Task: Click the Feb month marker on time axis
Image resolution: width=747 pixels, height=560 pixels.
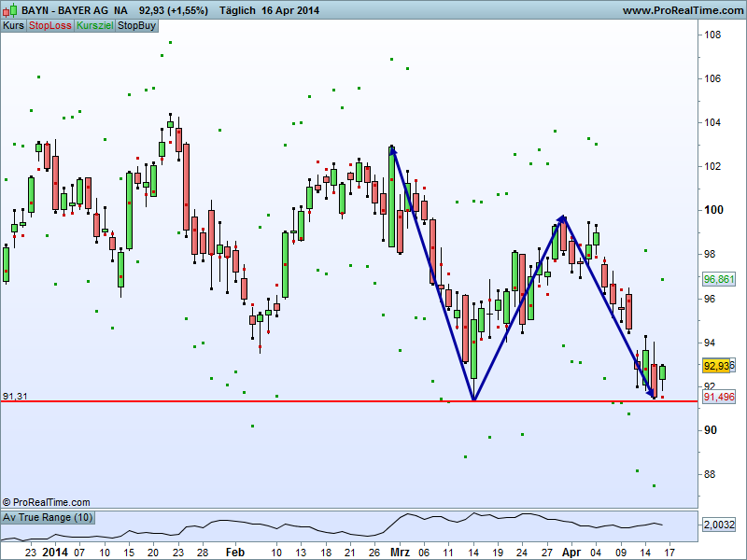Action: pos(235,553)
